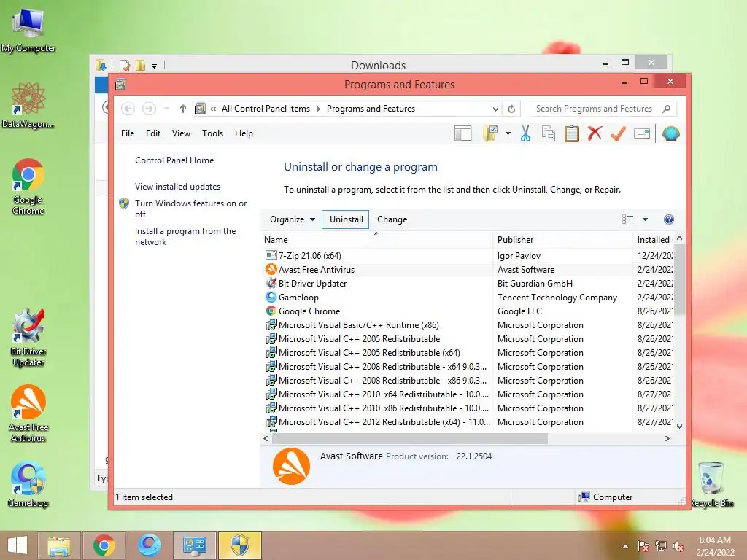The height and width of the screenshot is (560, 747).
Task: Sort by the Name column header
Action: pyautogui.click(x=376, y=240)
